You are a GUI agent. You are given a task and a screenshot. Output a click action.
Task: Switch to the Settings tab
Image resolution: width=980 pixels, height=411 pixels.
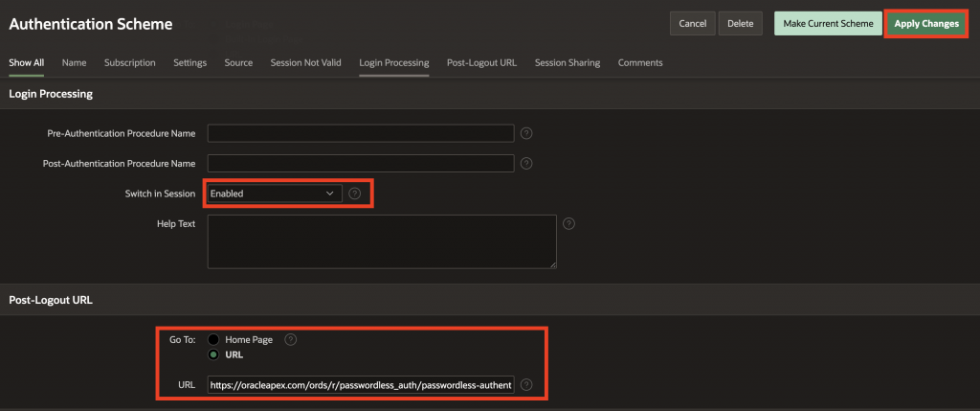coord(190,62)
